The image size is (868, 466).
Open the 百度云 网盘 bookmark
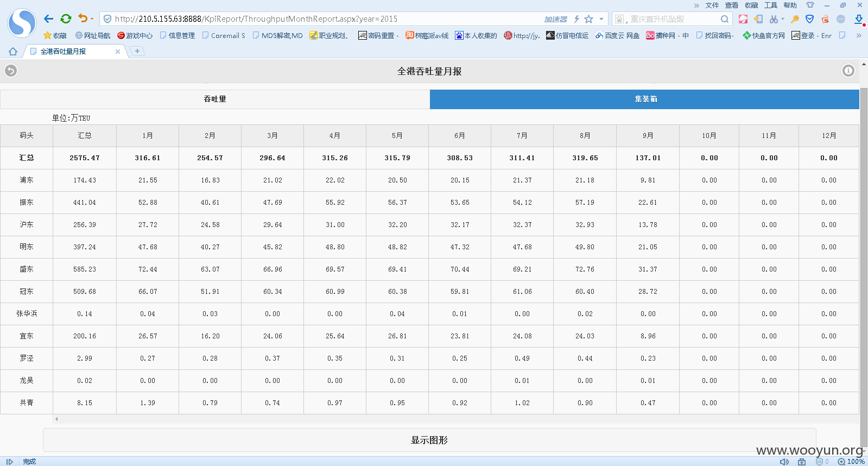(x=617, y=36)
